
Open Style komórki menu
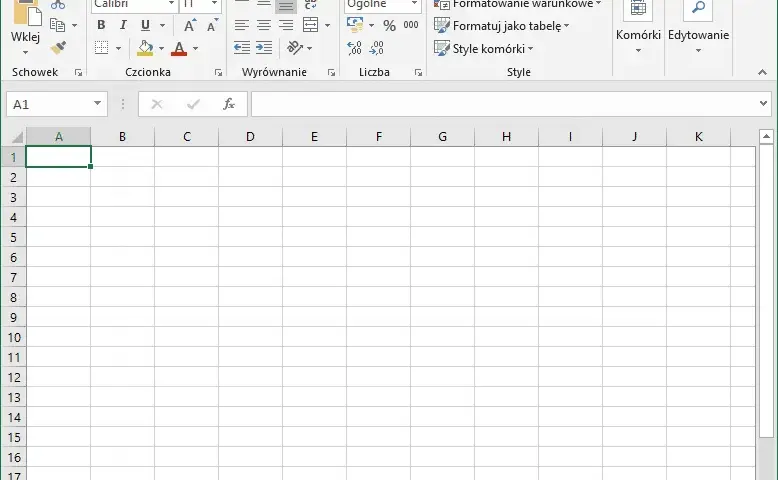tap(483, 49)
